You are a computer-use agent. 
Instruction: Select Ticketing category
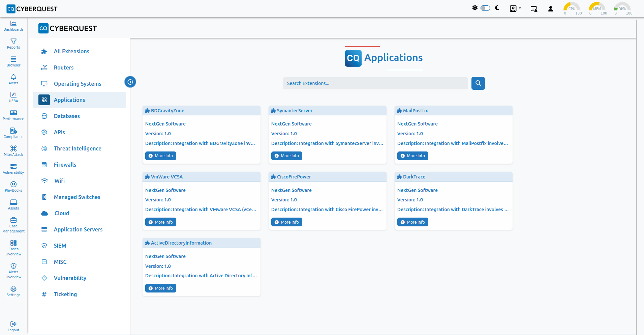pos(80,294)
